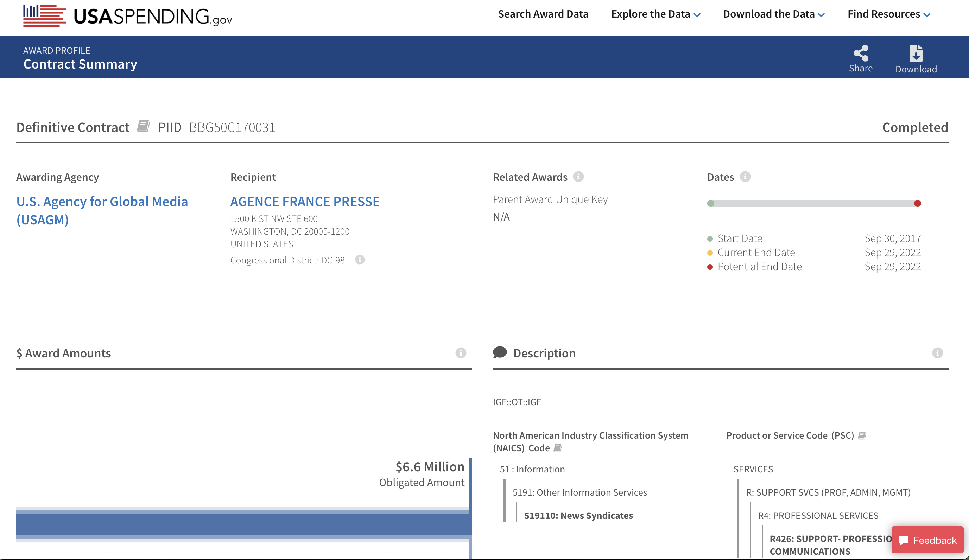This screenshot has height=560, width=969.
Task: Expand the Explore the Data menu
Action: tap(655, 14)
